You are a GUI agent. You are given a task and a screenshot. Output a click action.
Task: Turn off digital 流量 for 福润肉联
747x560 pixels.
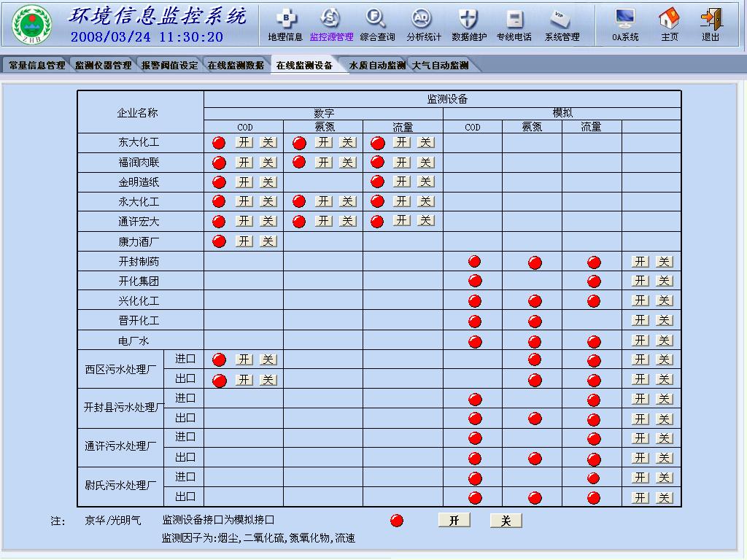pos(426,162)
